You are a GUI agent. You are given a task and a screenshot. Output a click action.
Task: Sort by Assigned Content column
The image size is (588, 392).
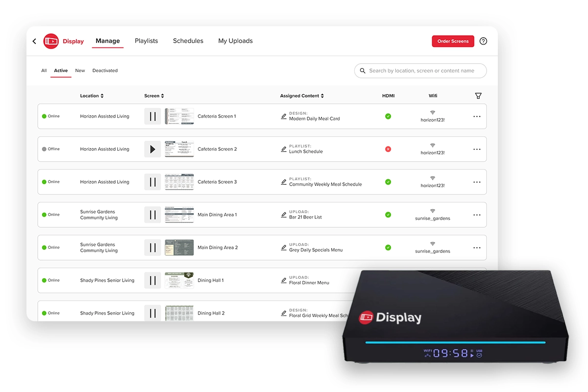(302, 96)
